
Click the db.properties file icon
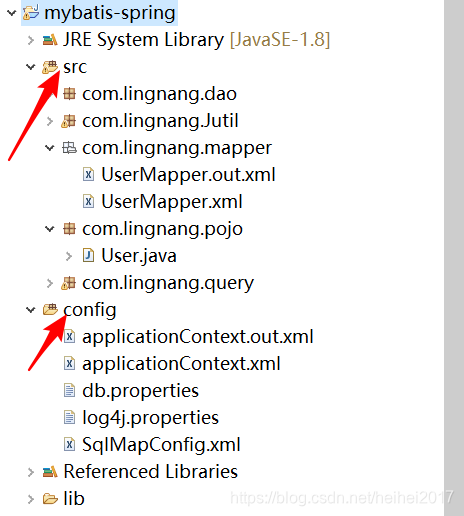[69, 390]
